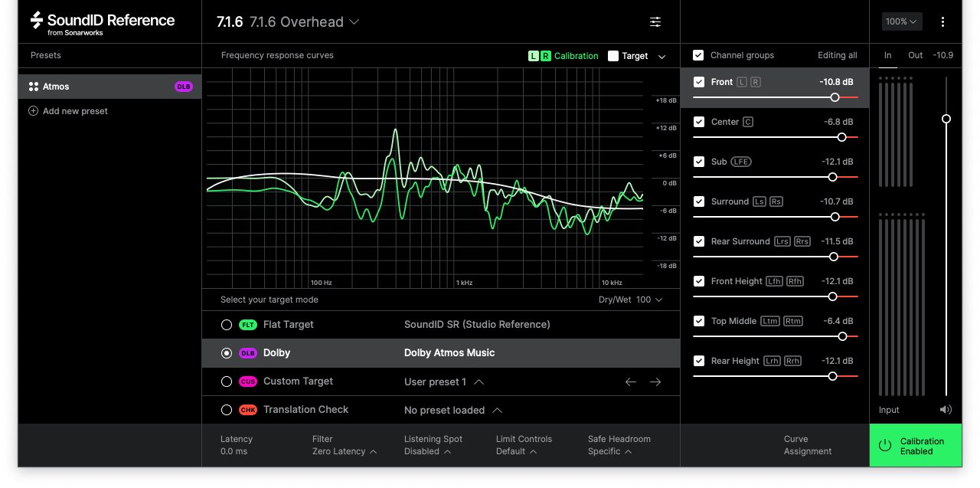Expand the No preset loaded menu
The width and height of the screenshot is (980, 488).
pyautogui.click(x=453, y=410)
